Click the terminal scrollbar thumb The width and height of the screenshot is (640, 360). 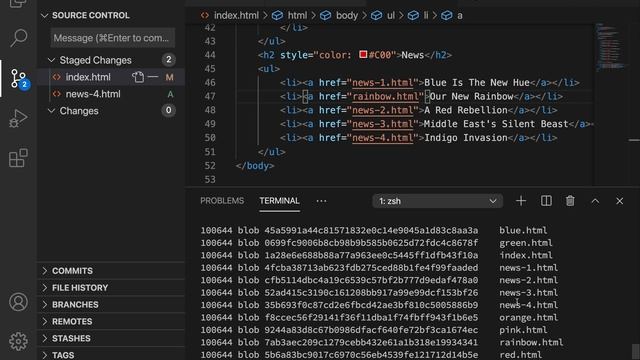[x=636, y=351]
